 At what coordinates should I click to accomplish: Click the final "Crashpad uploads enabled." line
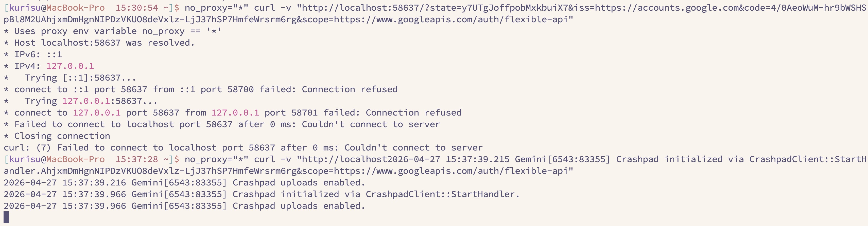184,206
